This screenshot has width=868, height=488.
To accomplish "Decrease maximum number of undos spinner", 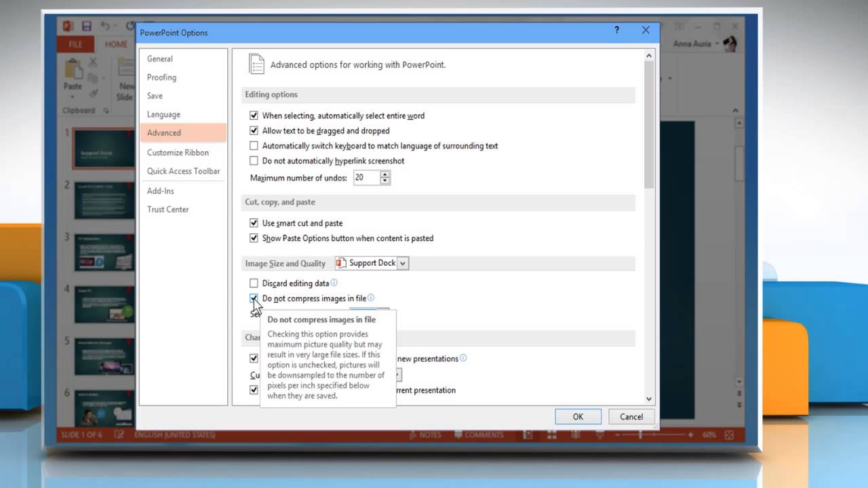I will (x=385, y=181).
